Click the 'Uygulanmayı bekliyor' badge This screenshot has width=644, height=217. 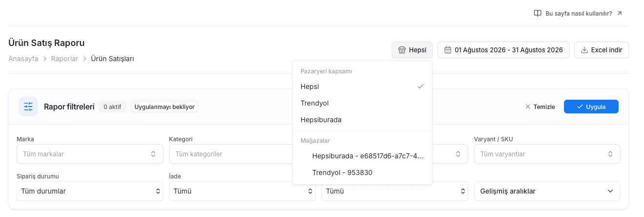164,107
